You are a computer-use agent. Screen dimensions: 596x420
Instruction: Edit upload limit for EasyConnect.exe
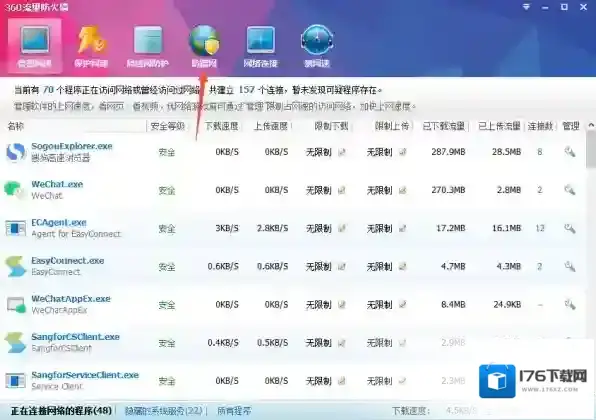[x=403, y=266]
